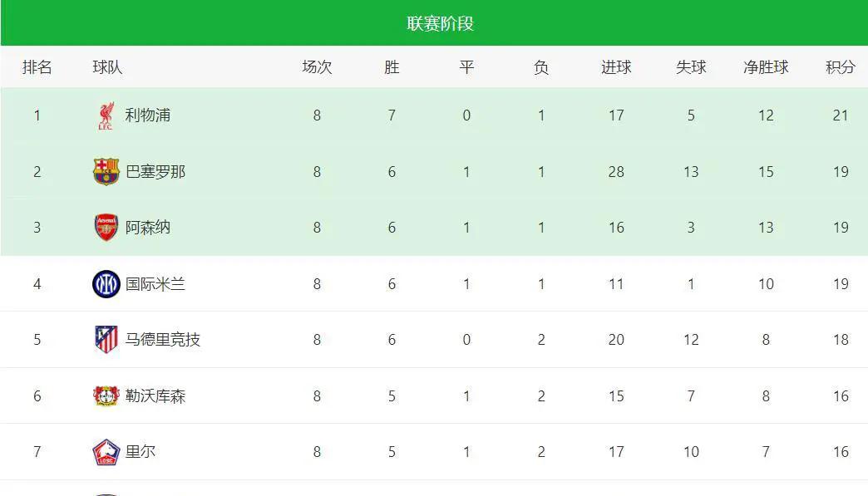
Task: Click the 进球 column header
Action: pyautogui.click(x=615, y=67)
